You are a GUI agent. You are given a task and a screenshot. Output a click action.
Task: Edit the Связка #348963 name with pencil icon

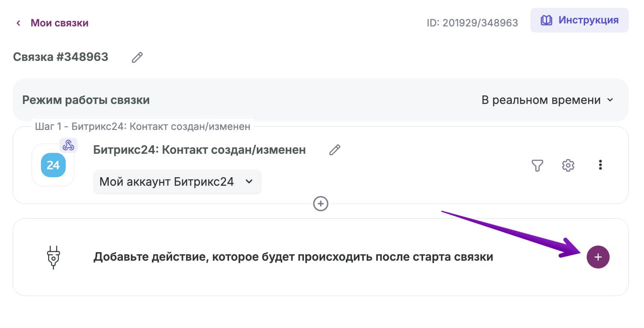(137, 57)
